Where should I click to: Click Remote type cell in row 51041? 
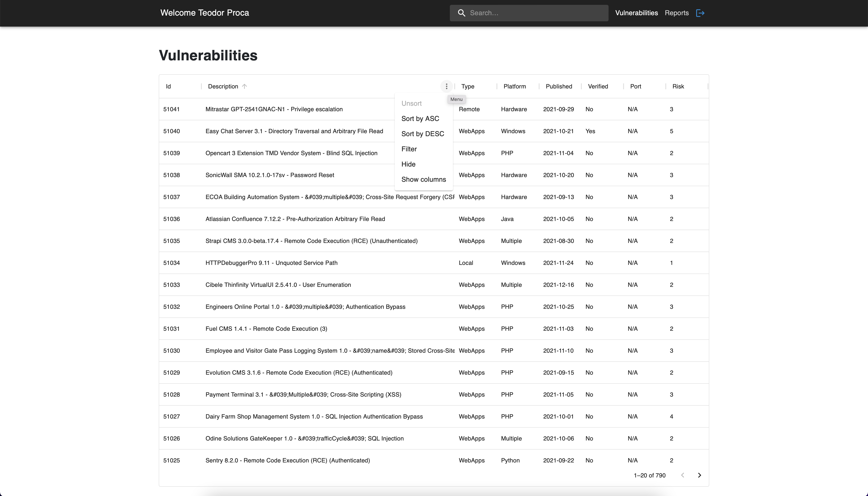469,109
